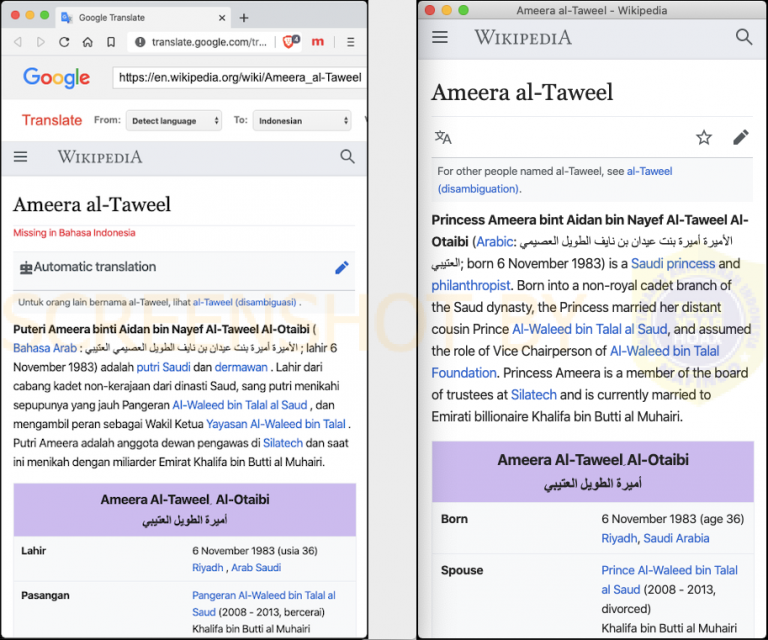
Task: Open the Brave shields icon
Action: (x=290, y=42)
